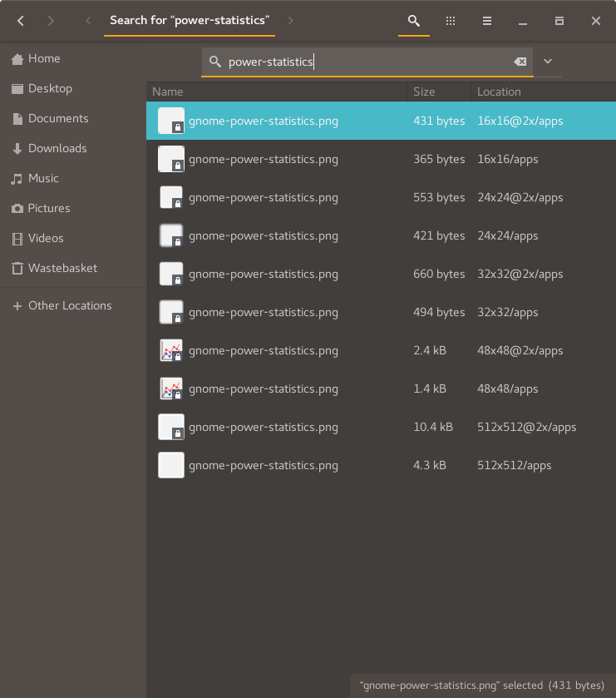Switch to grid view with the dots icon
This screenshot has width=616, height=698.
click(x=450, y=21)
